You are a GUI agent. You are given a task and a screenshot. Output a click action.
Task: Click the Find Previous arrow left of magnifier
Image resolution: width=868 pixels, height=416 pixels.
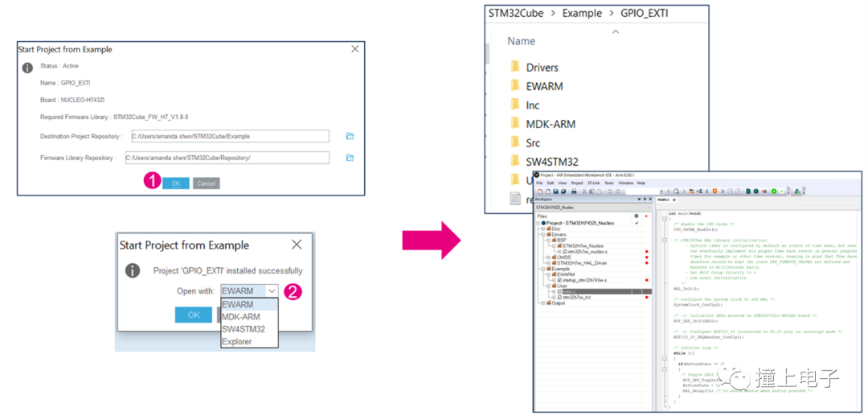tap(668, 192)
